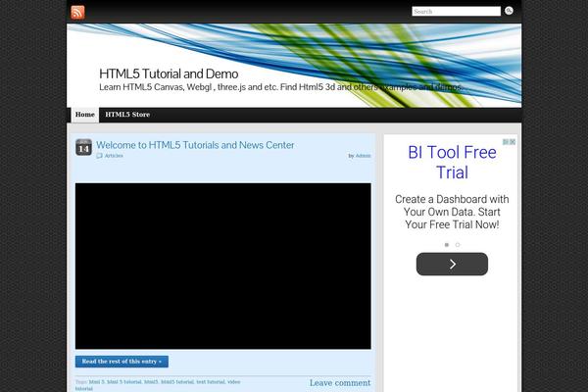Open the Articles category link
This screenshot has height=392, width=588.
[x=114, y=155]
